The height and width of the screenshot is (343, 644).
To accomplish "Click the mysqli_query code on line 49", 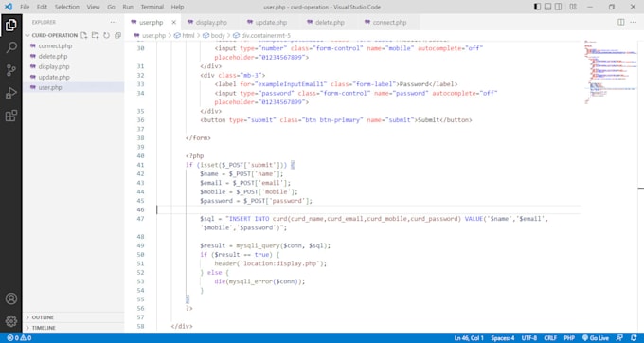I will click(x=258, y=245).
